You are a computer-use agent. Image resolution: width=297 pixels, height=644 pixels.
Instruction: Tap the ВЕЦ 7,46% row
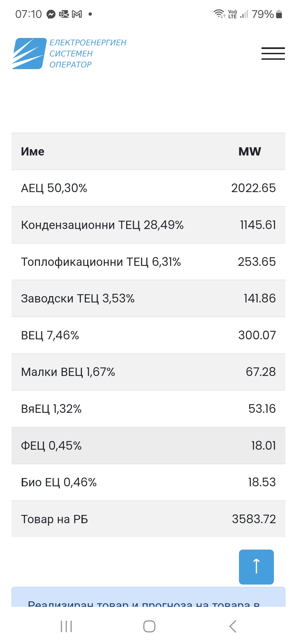148,335
